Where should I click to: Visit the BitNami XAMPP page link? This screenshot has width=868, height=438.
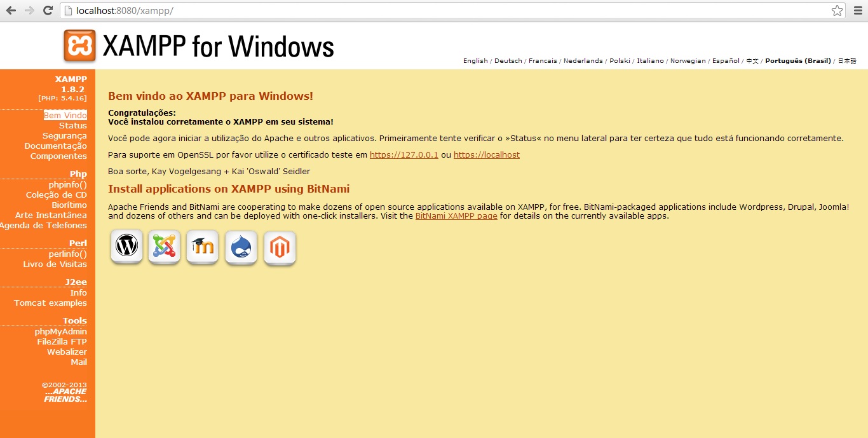point(456,216)
